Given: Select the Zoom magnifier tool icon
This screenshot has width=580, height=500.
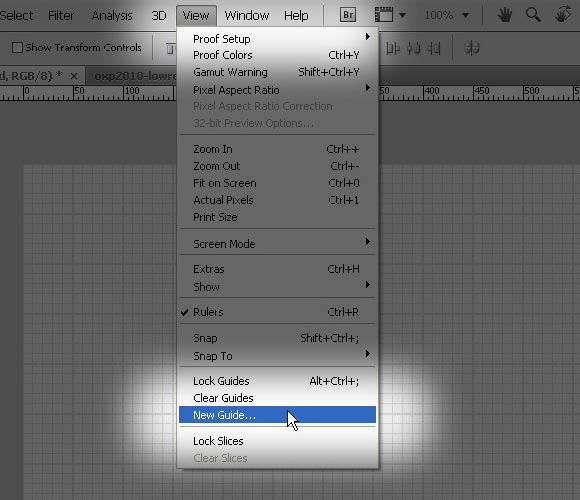Looking at the screenshot, I should (533, 15).
